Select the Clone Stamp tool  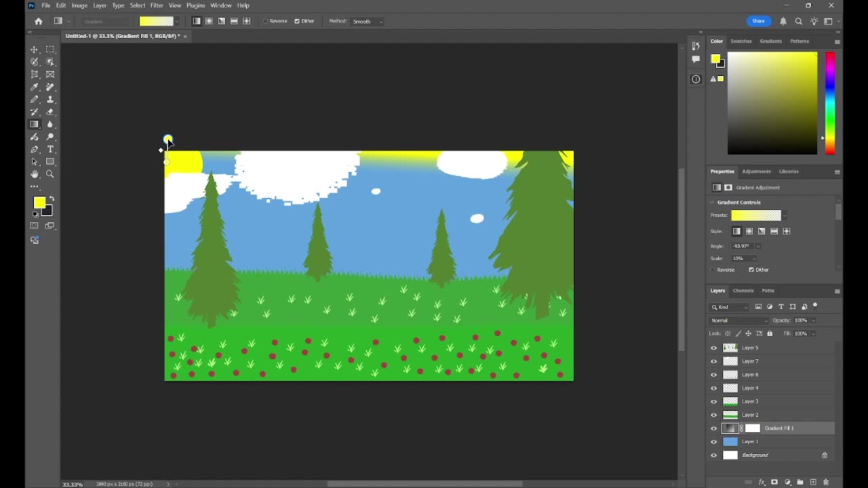coord(50,100)
